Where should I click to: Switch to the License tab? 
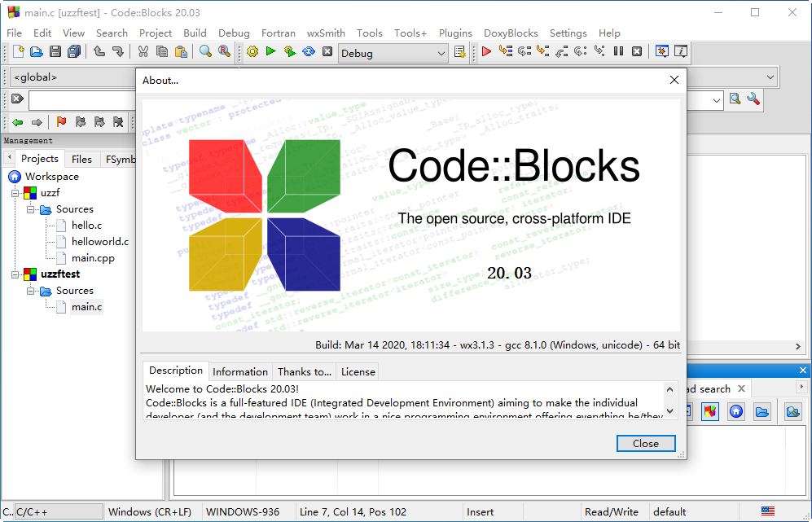358,372
